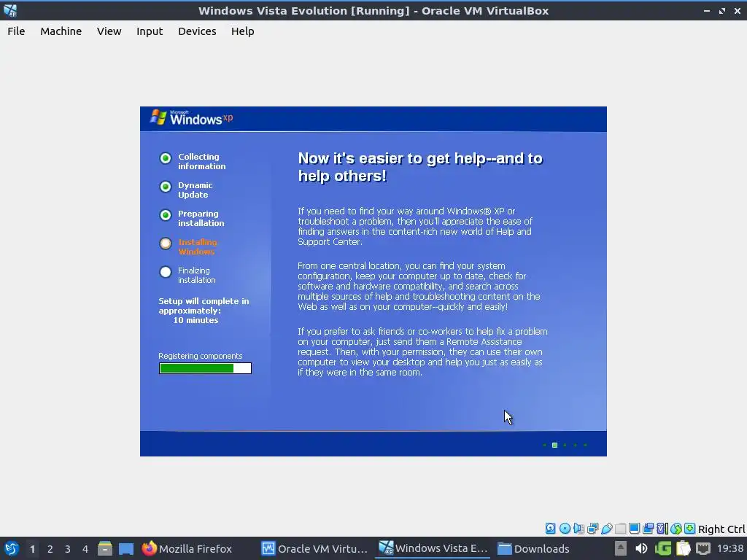Open the Input menu
This screenshot has height=560, width=747.
[150, 31]
